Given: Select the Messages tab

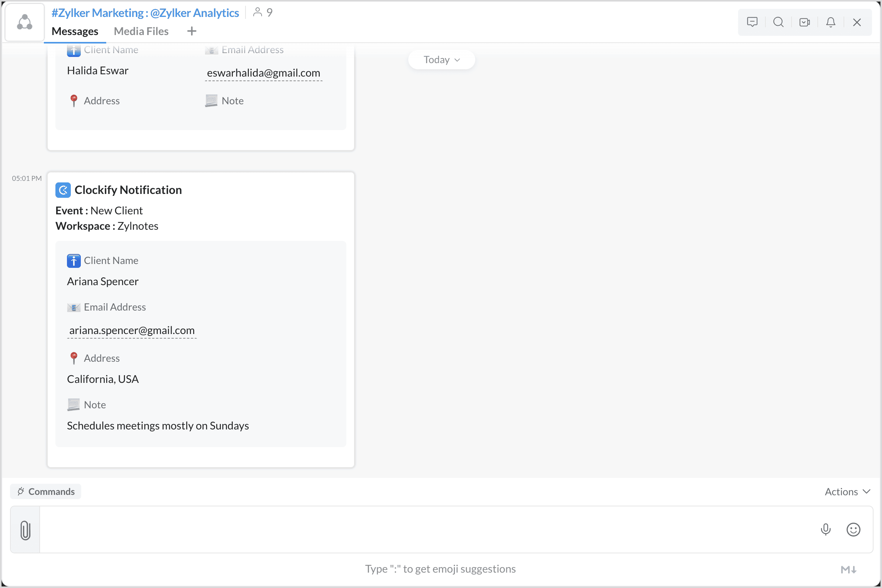Looking at the screenshot, I should pyautogui.click(x=75, y=31).
